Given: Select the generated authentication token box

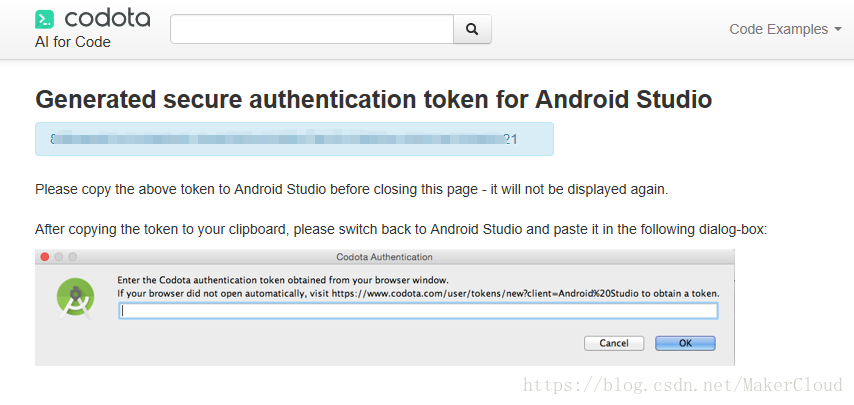Looking at the screenshot, I should (x=294, y=139).
